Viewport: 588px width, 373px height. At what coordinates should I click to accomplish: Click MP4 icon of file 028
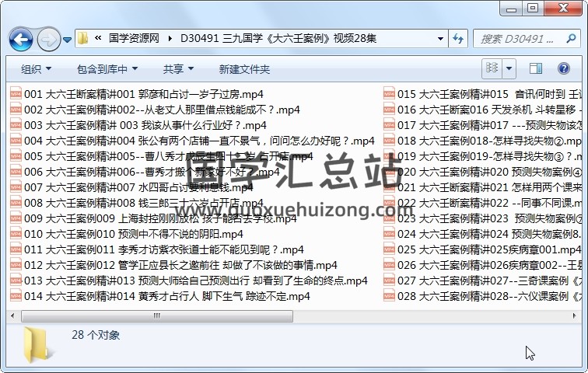pyautogui.click(x=389, y=296)
